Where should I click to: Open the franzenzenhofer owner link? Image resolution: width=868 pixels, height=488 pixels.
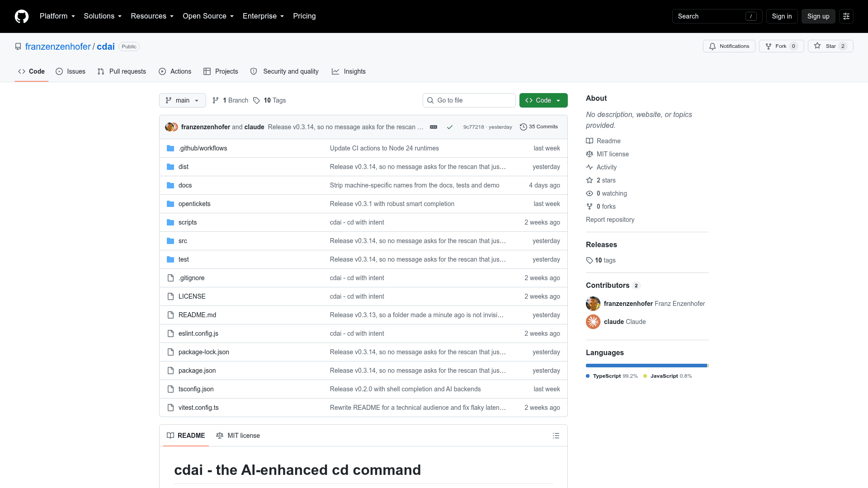click(x=58, y=47)
